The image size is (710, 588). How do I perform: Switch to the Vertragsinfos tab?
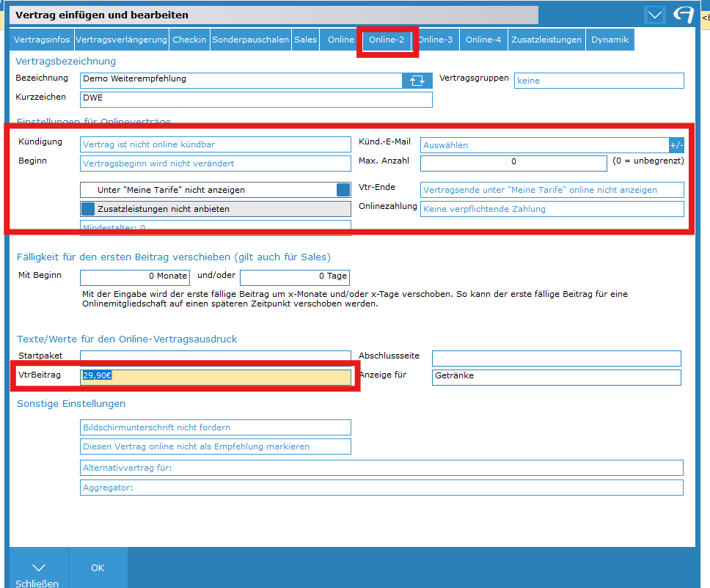[x=43, y=40]
